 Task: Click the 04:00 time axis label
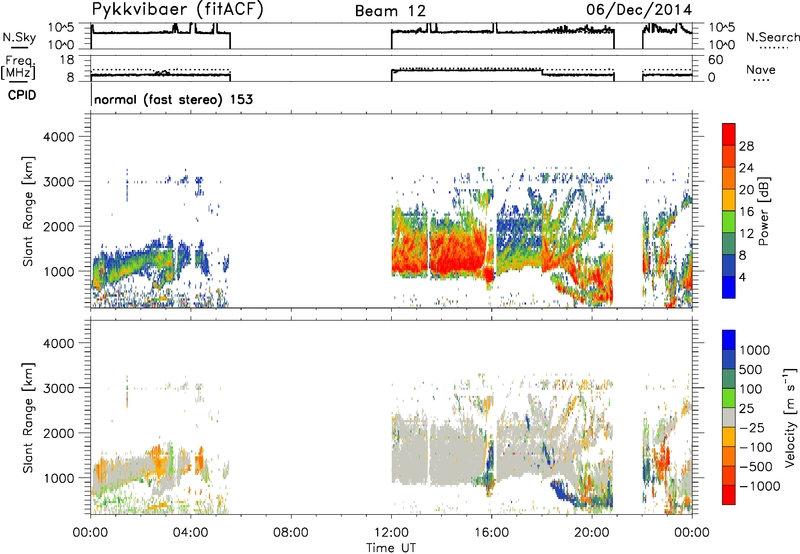[191, 533]
